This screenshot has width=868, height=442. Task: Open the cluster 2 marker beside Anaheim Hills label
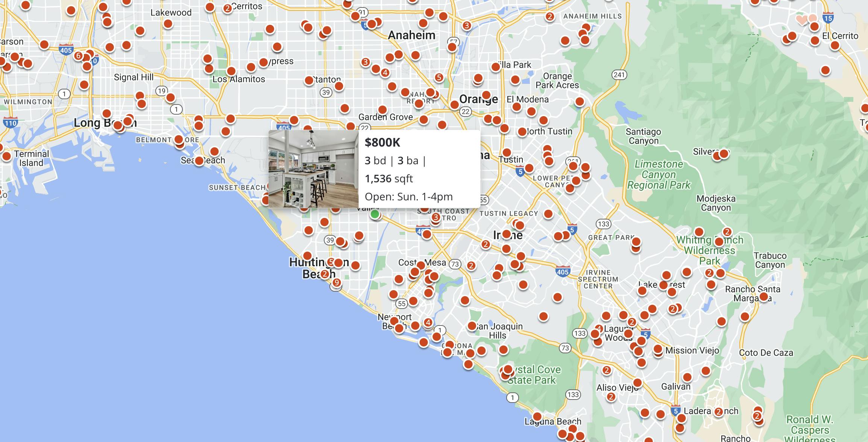click(x=550, y=17)
